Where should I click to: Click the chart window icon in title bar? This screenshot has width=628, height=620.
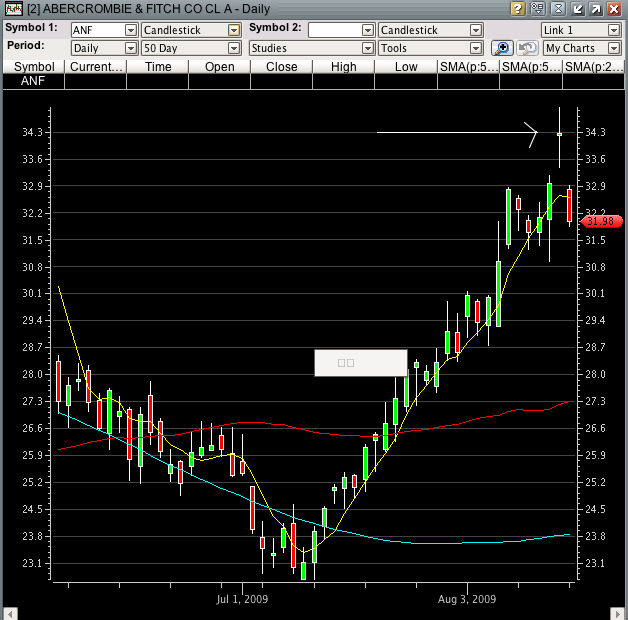(x=11, y=8)
